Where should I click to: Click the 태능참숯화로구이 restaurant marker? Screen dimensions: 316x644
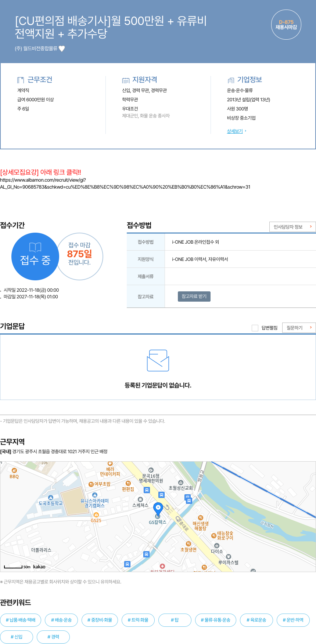pos(213,536)
